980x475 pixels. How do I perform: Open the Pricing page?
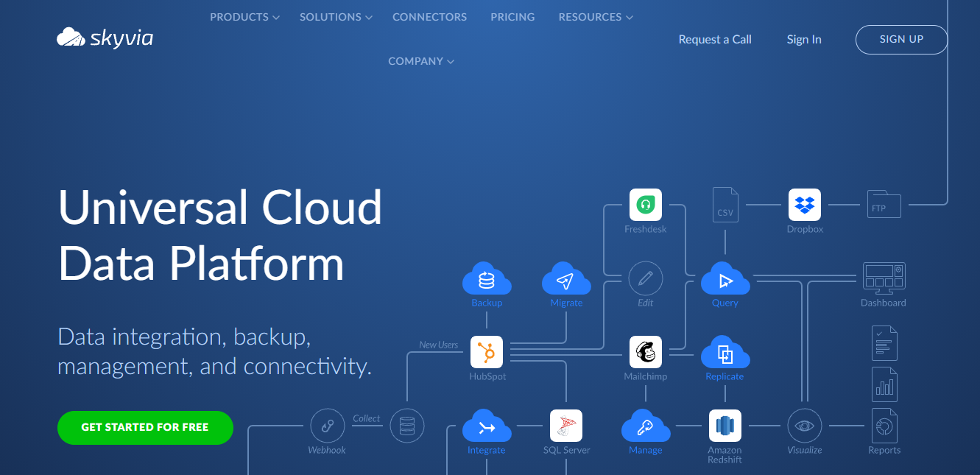tap(513, 17)
